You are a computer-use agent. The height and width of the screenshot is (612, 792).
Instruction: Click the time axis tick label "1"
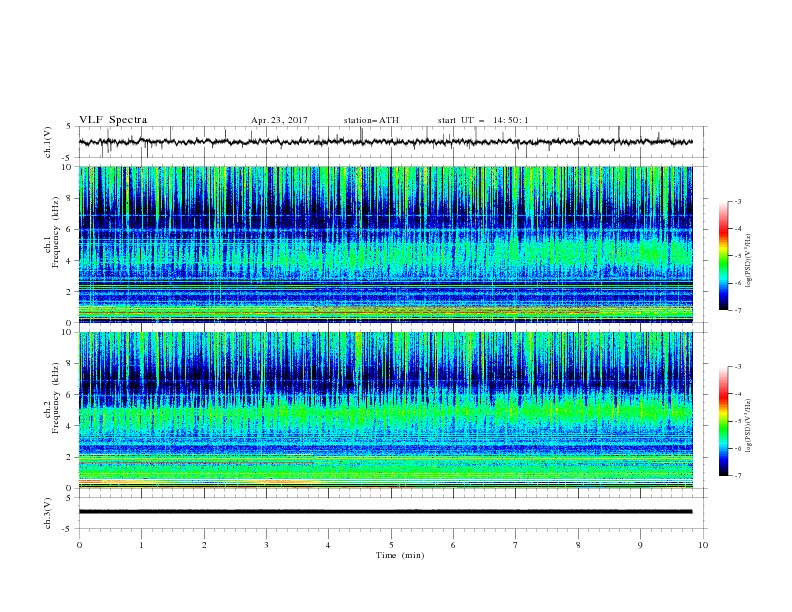point(141,545)
